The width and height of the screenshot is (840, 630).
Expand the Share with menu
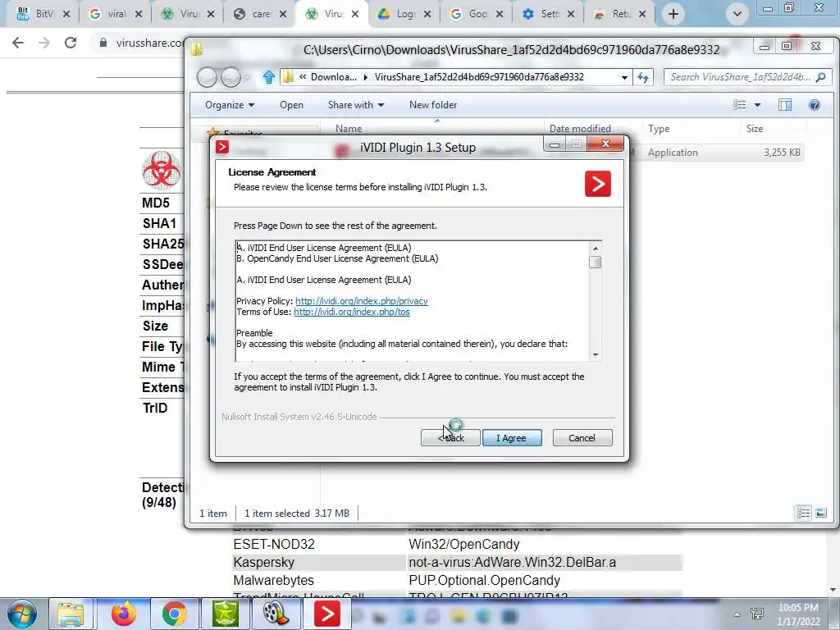[x=356, y=105]
